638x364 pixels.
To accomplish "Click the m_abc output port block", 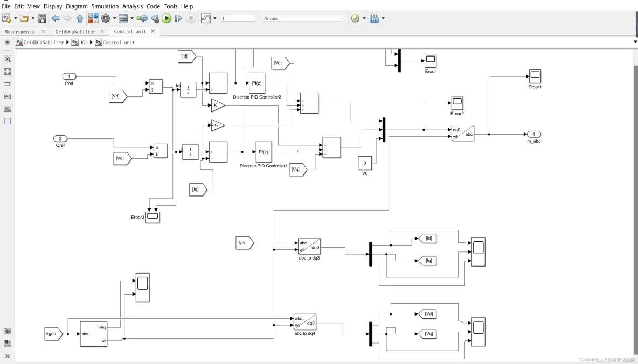I will 534,134.
